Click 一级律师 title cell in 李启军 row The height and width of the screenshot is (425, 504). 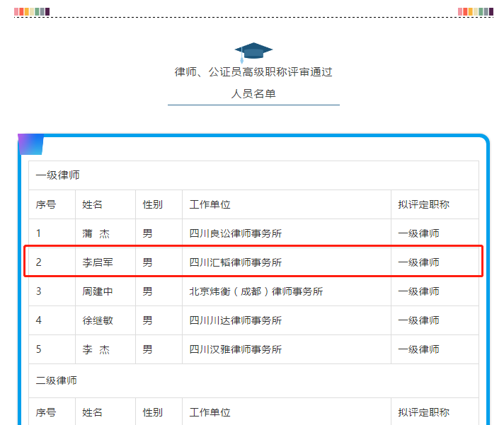[435, 262]
